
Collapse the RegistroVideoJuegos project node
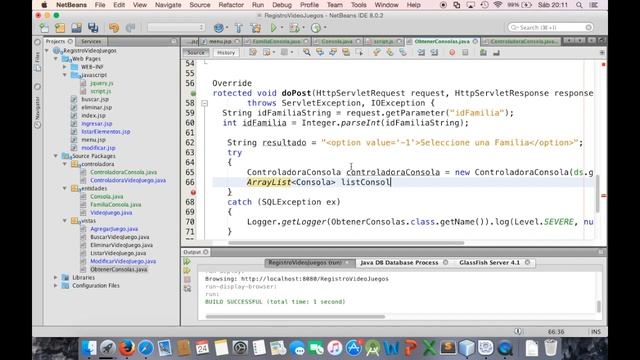click(47, 51)
